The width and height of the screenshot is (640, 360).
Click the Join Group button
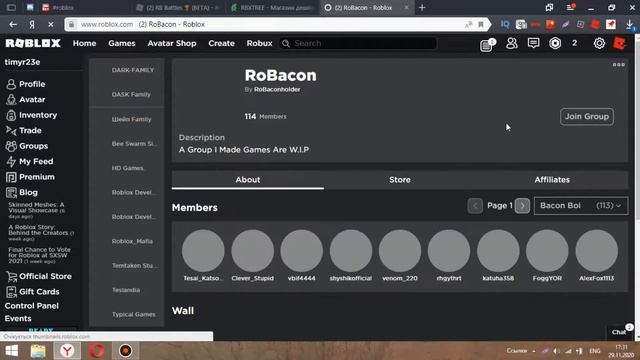click(x=587, y=117)
